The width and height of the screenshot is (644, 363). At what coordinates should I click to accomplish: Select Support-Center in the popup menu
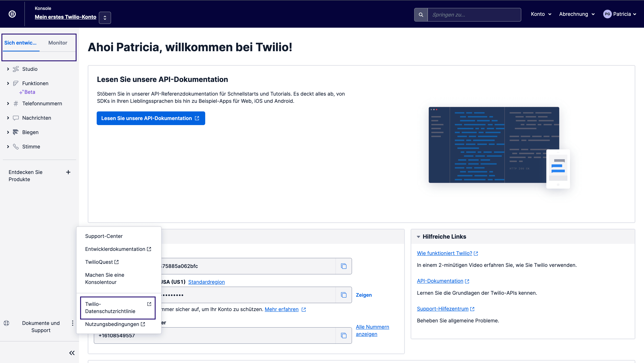104,236
